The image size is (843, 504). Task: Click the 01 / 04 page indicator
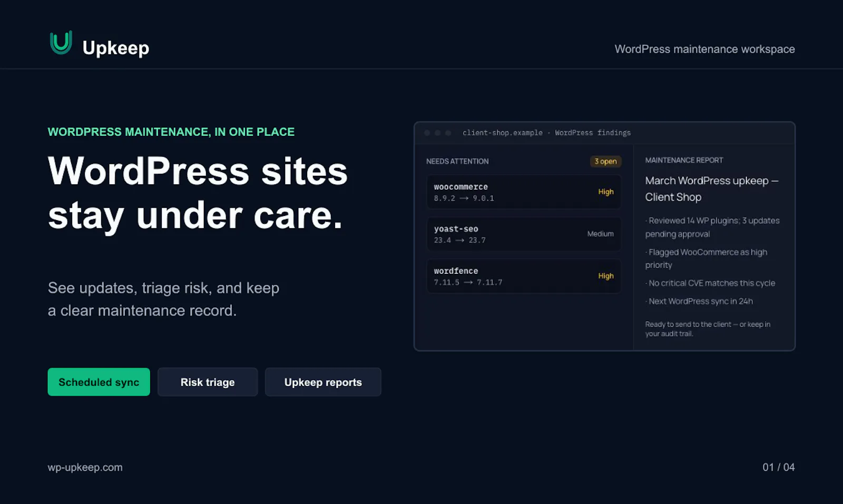pos(779,467)
